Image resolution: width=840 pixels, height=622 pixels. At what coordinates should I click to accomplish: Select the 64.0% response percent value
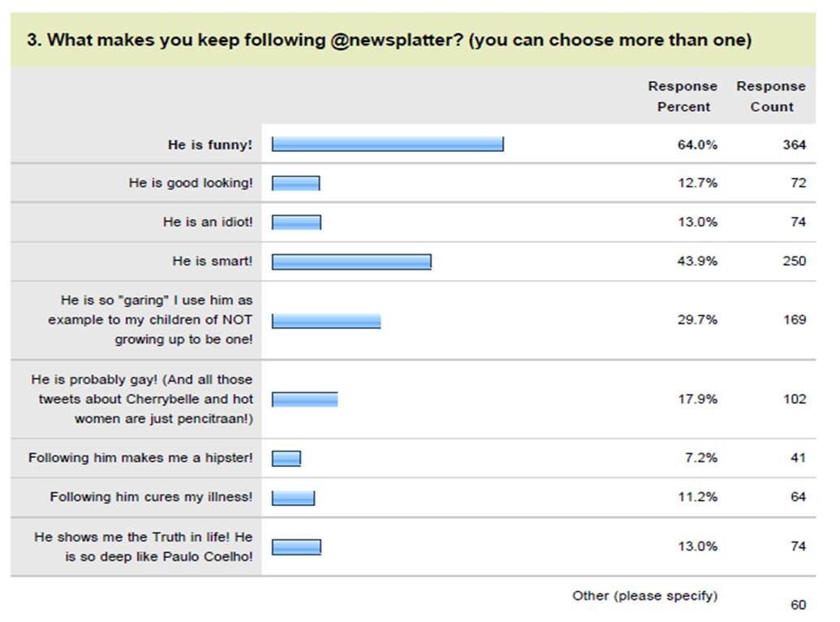click(697, 145)
